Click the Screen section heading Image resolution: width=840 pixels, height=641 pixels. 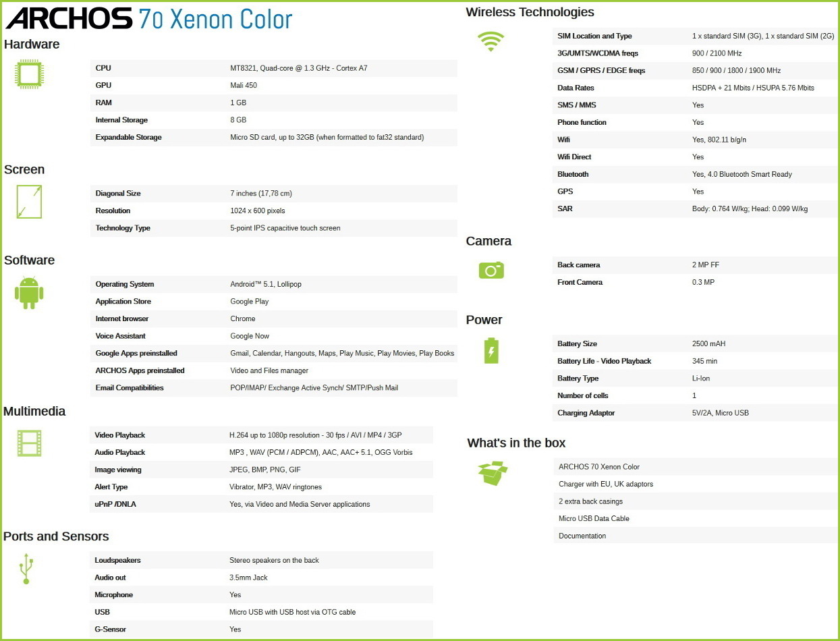tap(24, 170)
